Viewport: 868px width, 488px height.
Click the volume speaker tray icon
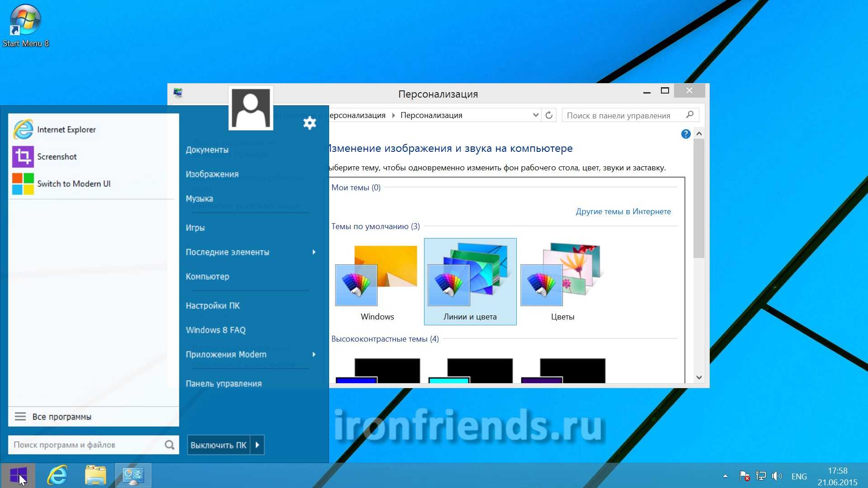pos(777,476)
